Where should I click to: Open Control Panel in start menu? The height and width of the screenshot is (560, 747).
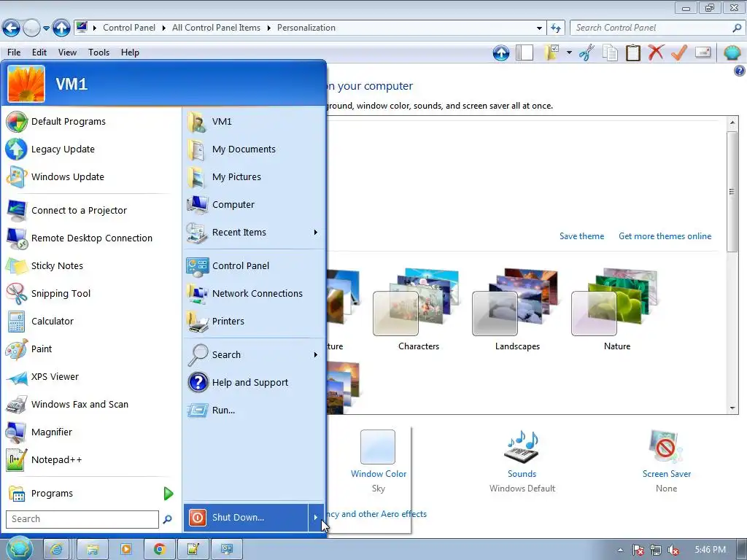click(x=254, y=265)
